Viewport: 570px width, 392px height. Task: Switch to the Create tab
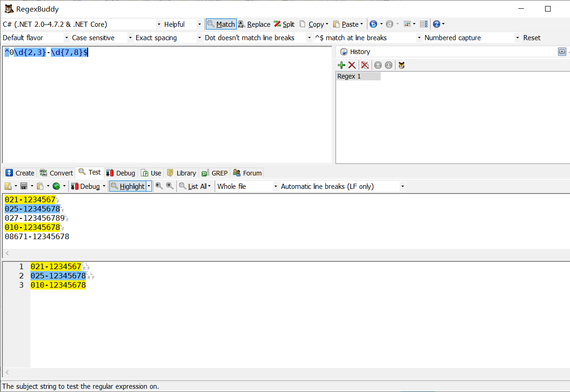click(x=20, y=173)
